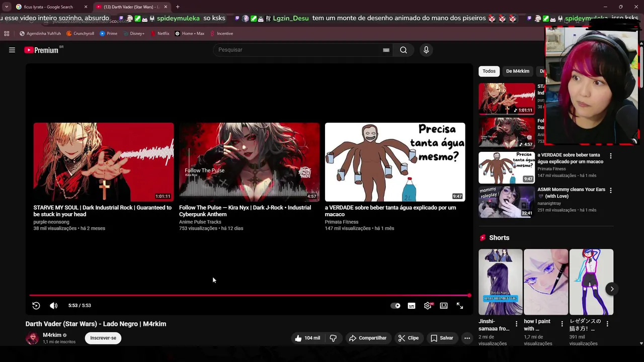The width and height of the screenshot is (644, 362).
Task: Select the Todos filter chip
Action: point(489,71)
